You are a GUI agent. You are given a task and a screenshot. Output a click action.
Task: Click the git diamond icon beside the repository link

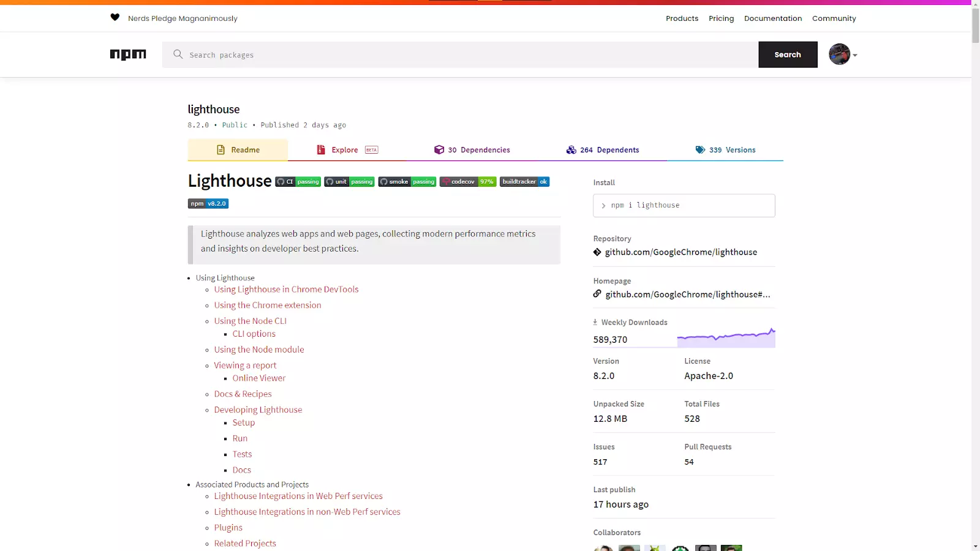[x=597, y=252]
